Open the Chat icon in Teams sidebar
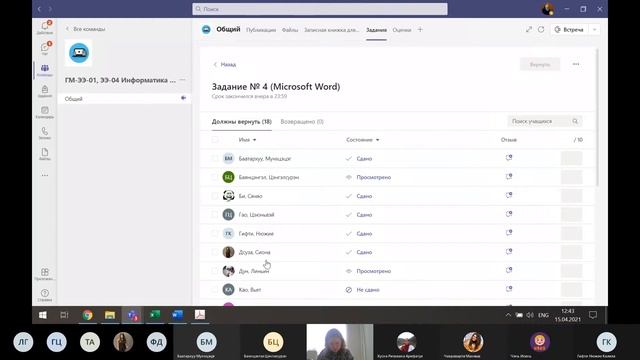Viewport: 640px width, 360px height. coord(45,48)
